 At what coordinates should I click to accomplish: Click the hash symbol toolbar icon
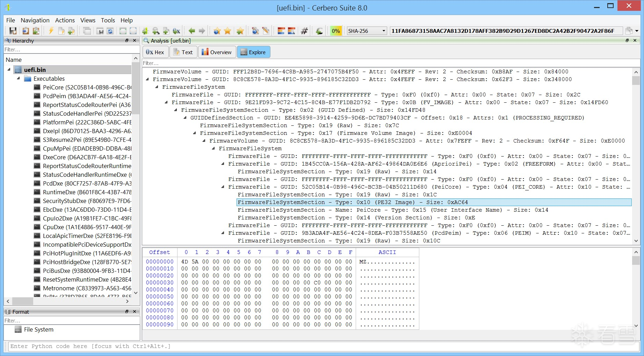click(x=304, y=31)
